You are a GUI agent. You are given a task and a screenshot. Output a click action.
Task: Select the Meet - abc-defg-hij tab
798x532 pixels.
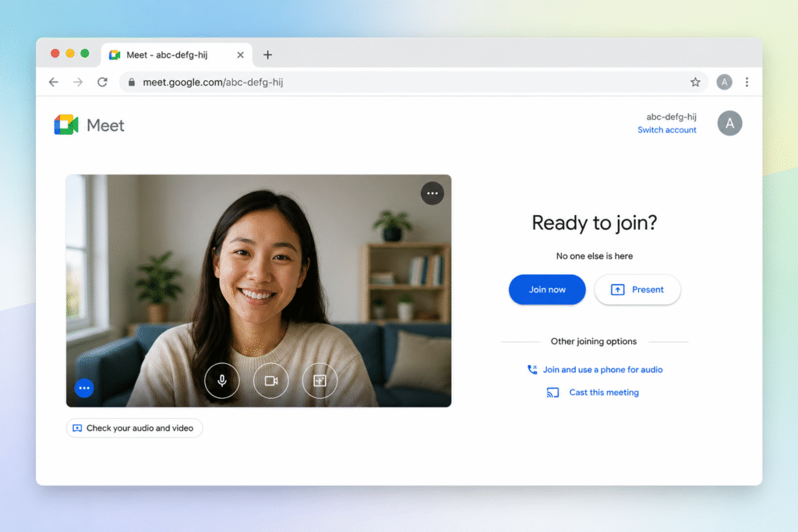coord(176,55)
